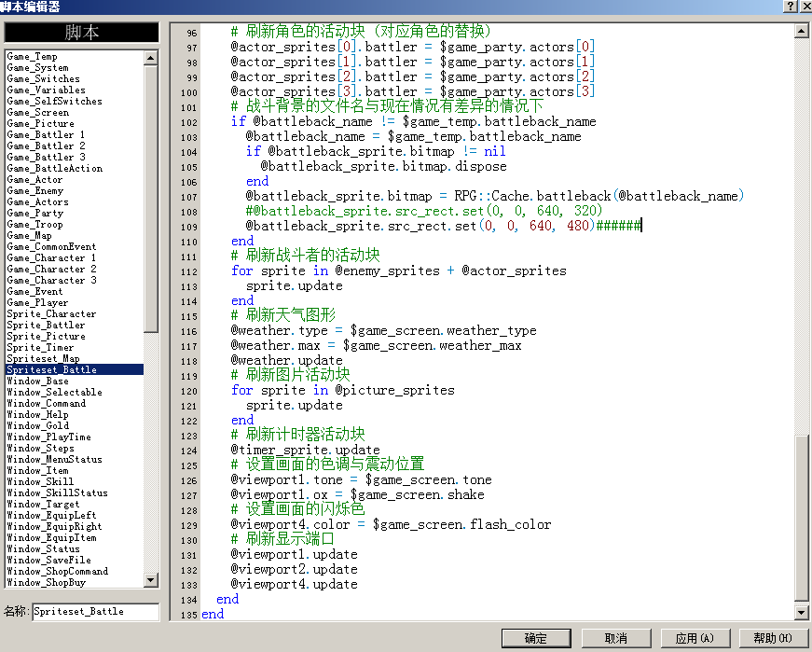Select the Window_MenuStatus script

54,459
